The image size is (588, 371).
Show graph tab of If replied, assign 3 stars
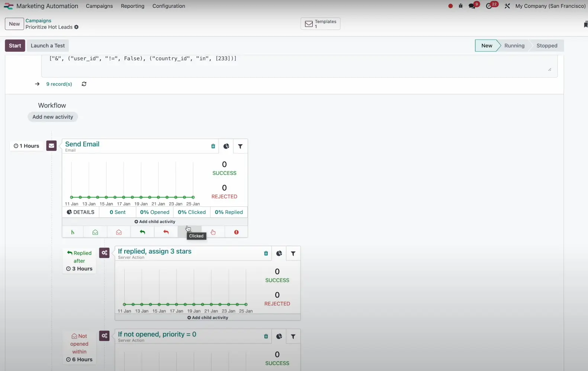pos(279,254)
